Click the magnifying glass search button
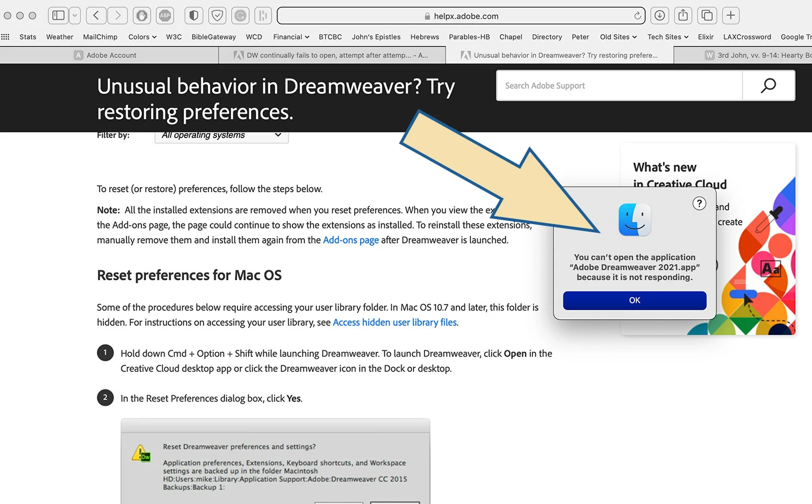The width and height of the screenshot is (812, 504). [x=769, y=86]
